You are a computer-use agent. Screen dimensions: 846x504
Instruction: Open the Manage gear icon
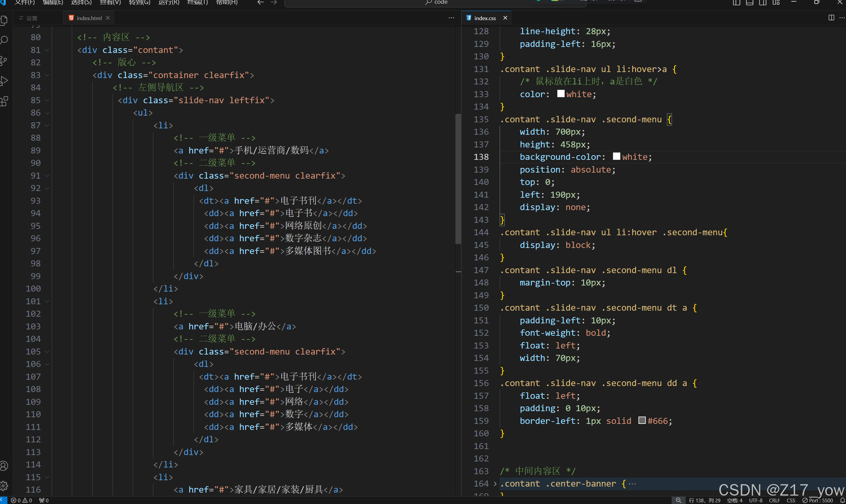tap(4, 486)
